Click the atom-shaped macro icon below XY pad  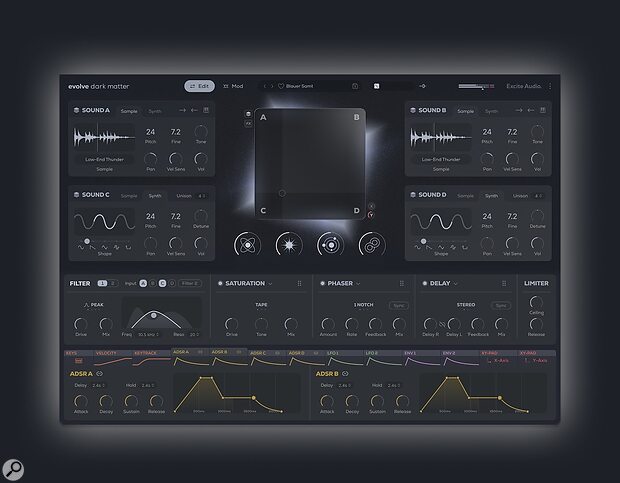point(248,245)
